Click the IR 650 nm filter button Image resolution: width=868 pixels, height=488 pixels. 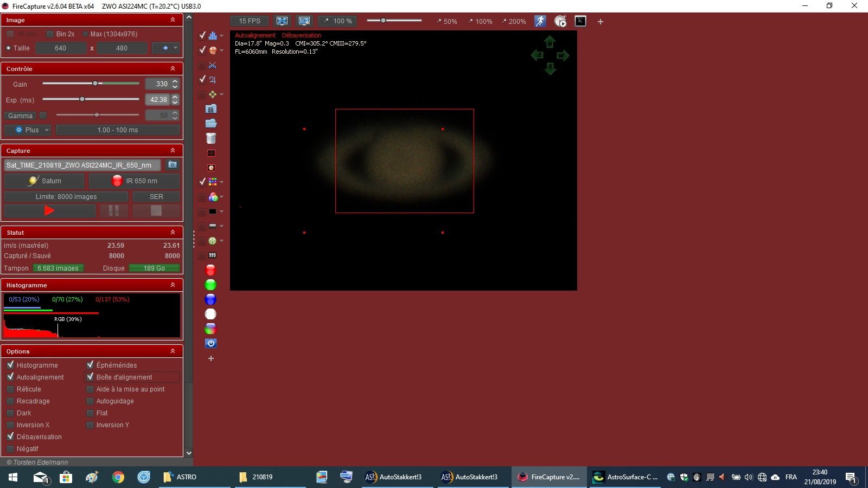pyautogui.click(x=135, y=181)
